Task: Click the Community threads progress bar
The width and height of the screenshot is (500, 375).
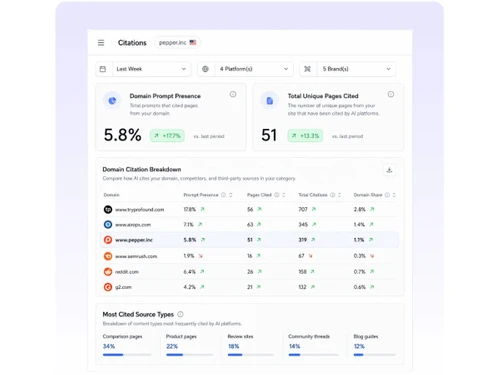Action: (313, 355)
